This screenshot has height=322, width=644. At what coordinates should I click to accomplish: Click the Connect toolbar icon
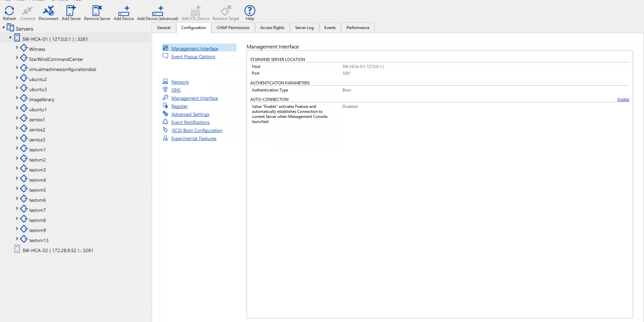27,10
